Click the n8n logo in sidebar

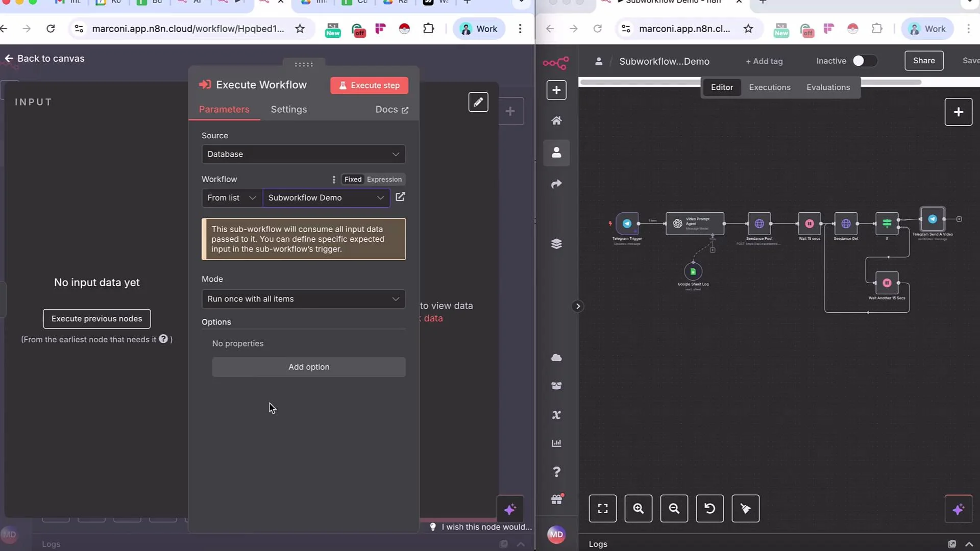(556, 63)
